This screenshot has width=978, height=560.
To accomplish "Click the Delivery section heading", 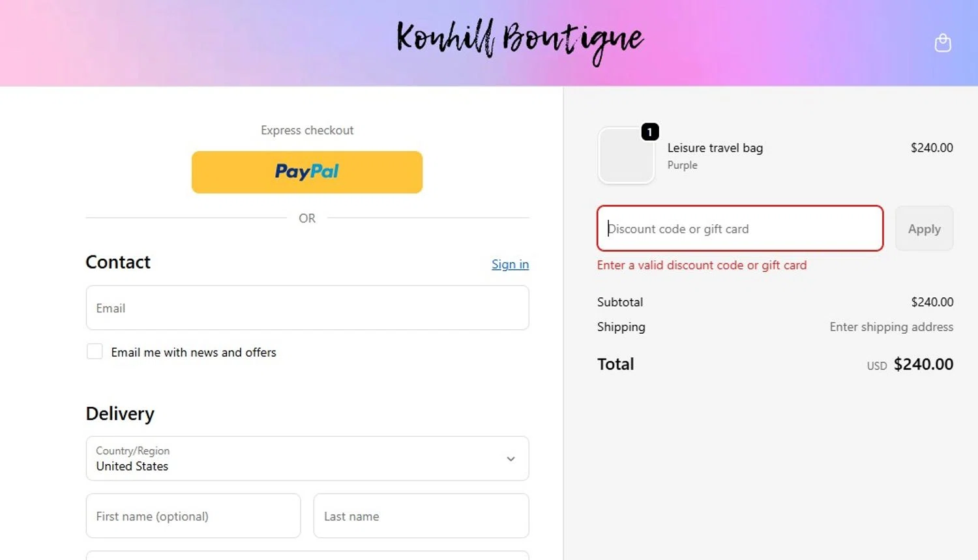I will [120, 414].
